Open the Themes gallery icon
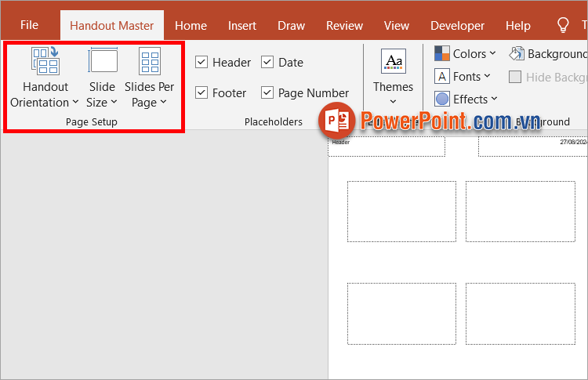588x380 pixels. [394, 60]
